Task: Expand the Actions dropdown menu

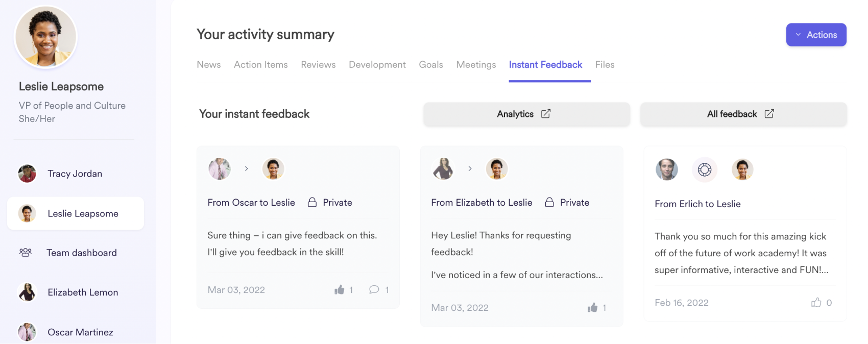Action: coord(816,35)
